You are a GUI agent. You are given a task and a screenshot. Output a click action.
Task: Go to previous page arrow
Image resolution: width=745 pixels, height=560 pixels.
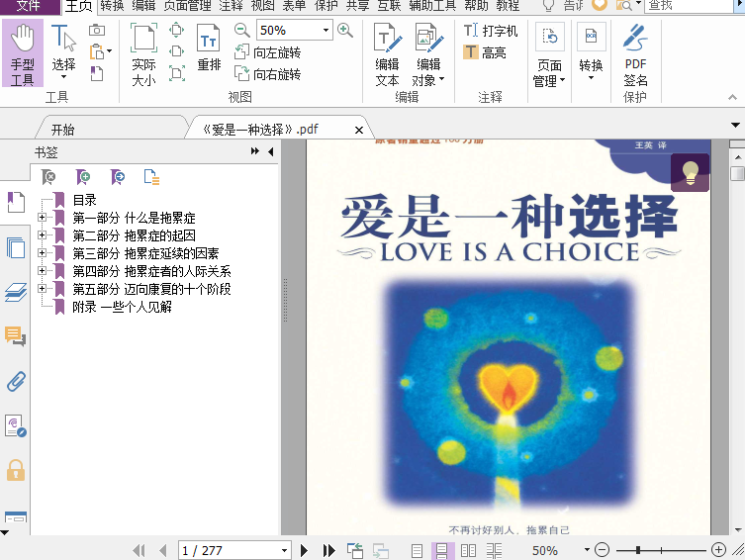point(163,550)
